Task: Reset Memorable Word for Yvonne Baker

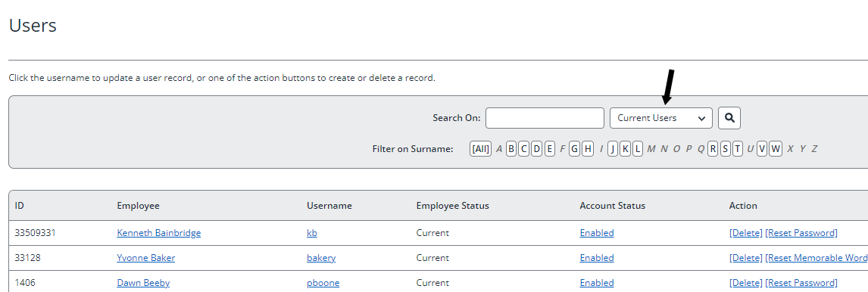Action: click(816, 258)
